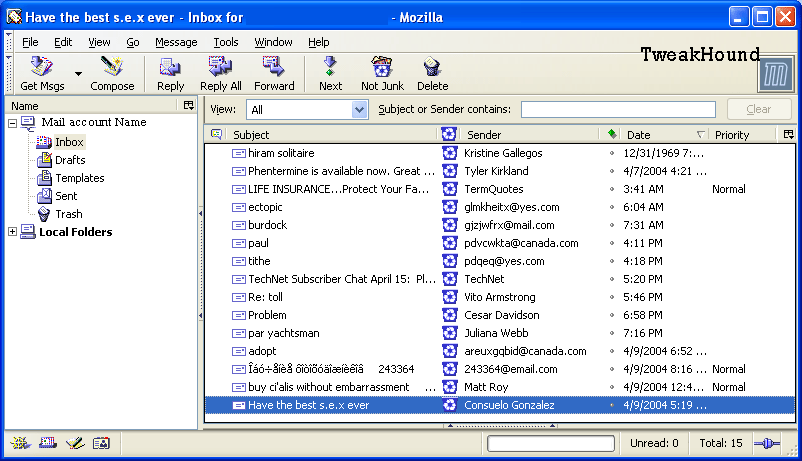
Task: Open Mail & Newsgroups status bar icon
Action: 48,443
